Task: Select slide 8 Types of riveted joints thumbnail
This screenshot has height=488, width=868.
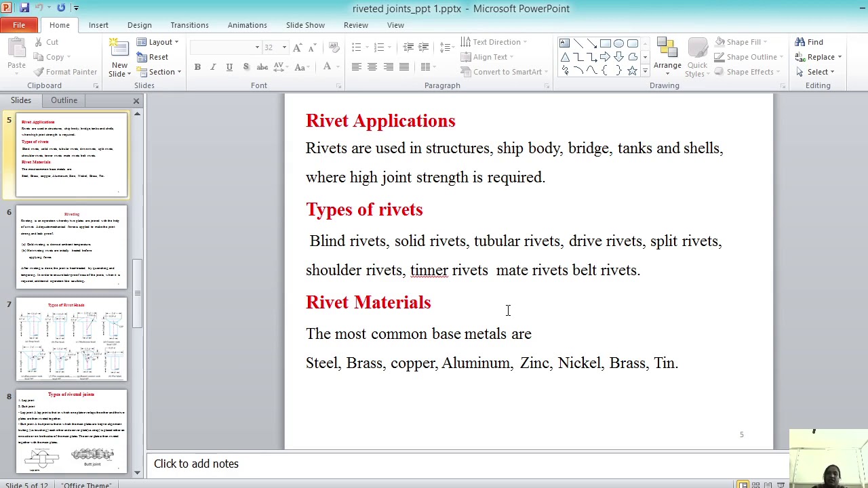Action: tap(71, 431)
